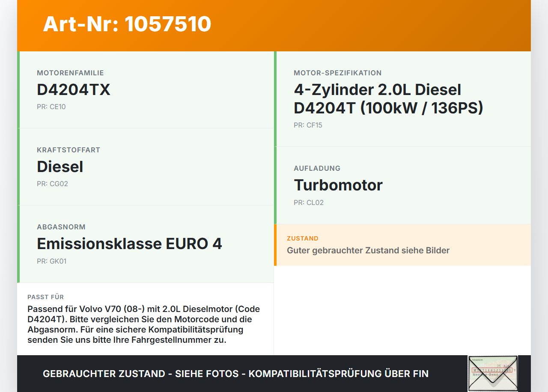The image size is (548, 392).
Task: Select the Guter gebrauchter Zustand text
Action: (368, 250)
